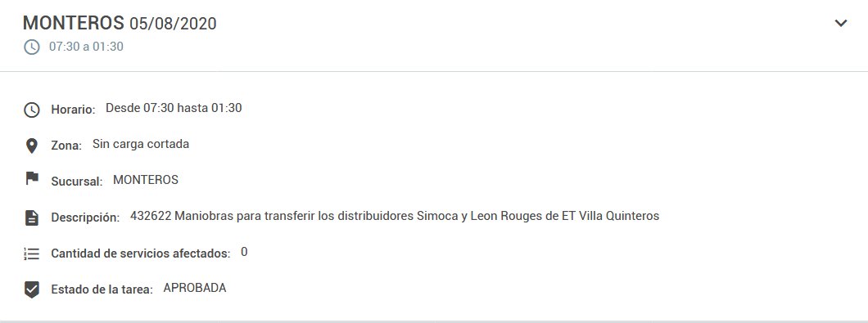The width and height of the screenshot is (868, 323).
Task: Click the 07:30 a 01:30 subtitle time
Action: click(86, 47)
